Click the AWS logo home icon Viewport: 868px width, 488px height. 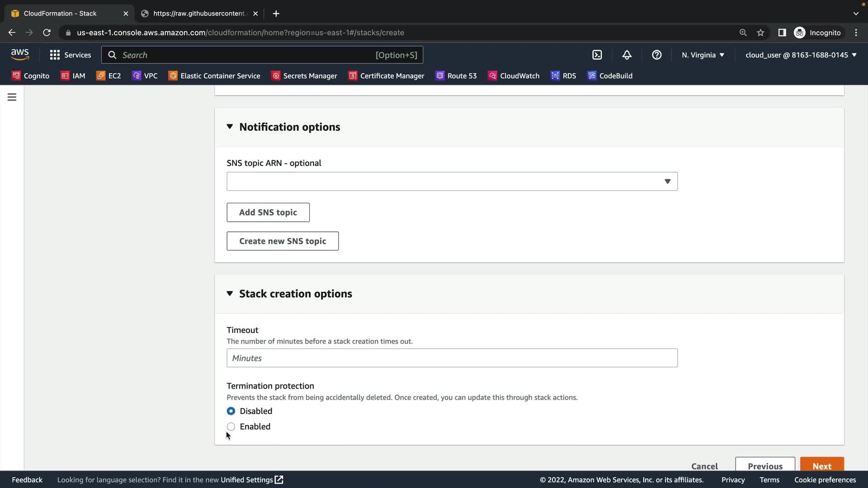click(x=20, y=54)
